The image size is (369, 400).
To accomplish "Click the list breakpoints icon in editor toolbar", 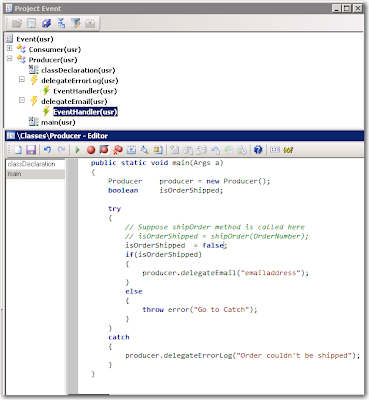I will tap(131, 150).
